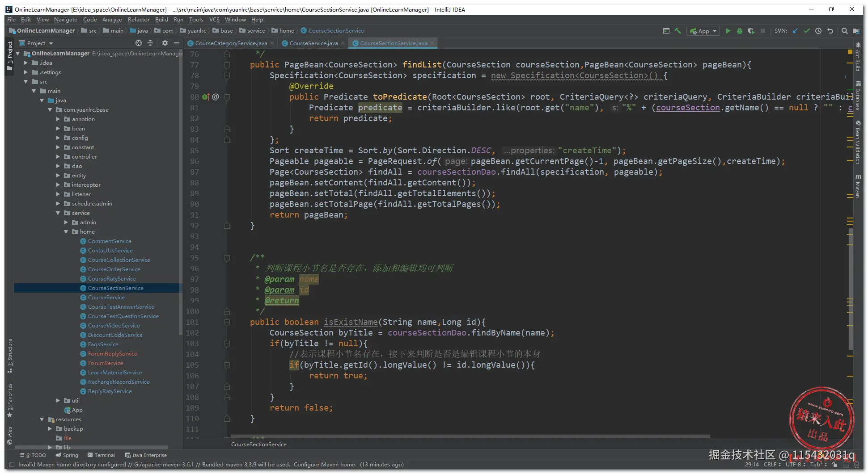Open the VCS menu

(215, 20)
